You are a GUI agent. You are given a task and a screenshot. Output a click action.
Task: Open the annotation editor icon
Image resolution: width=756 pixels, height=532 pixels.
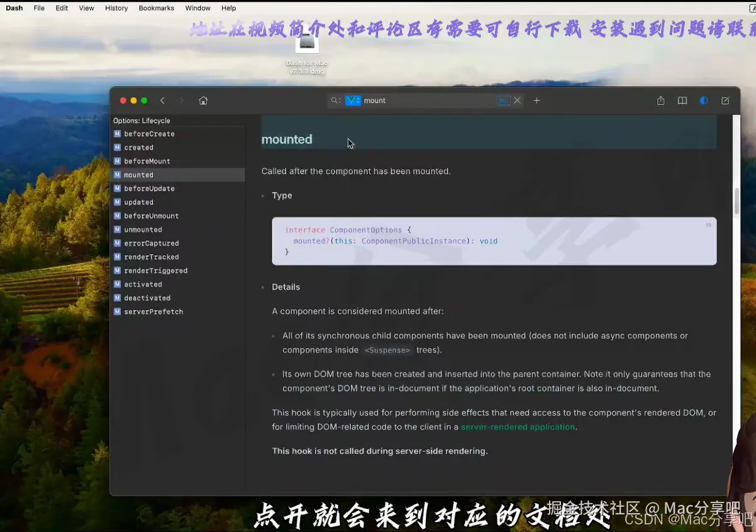725,100
